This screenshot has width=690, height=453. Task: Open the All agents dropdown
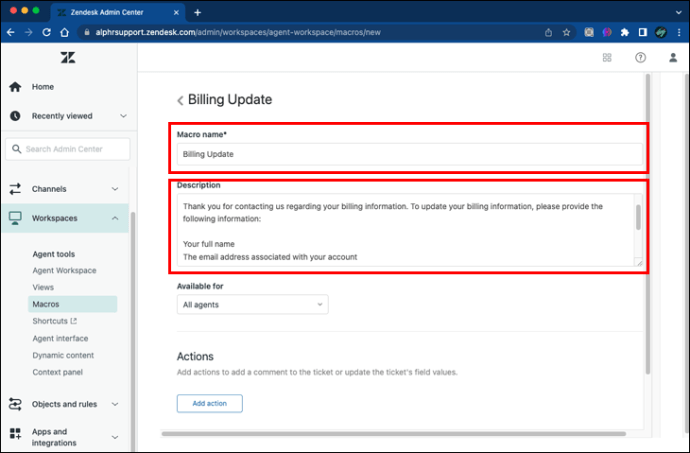tap(253, 305)
